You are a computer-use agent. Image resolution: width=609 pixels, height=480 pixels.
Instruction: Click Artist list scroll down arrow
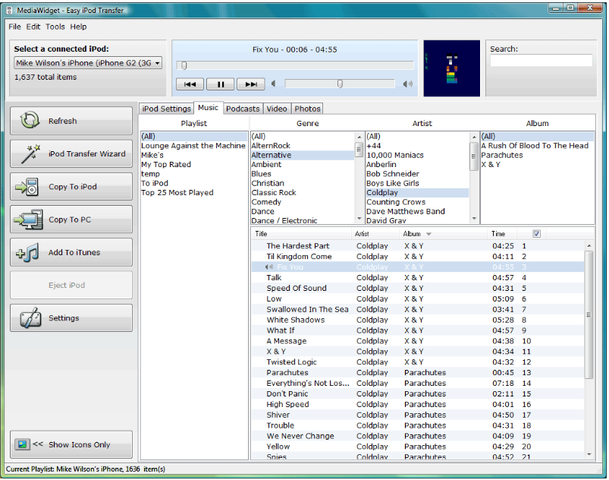point(474,219)
